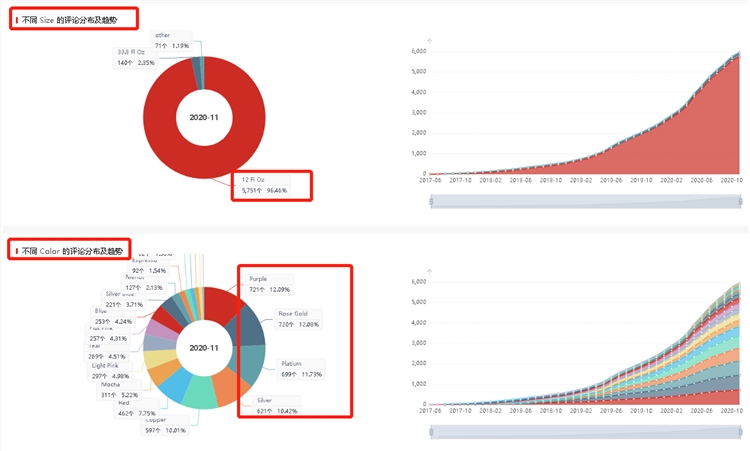Click the Color distribution section heading
This screenshot has height=451, width=750.
74,249
